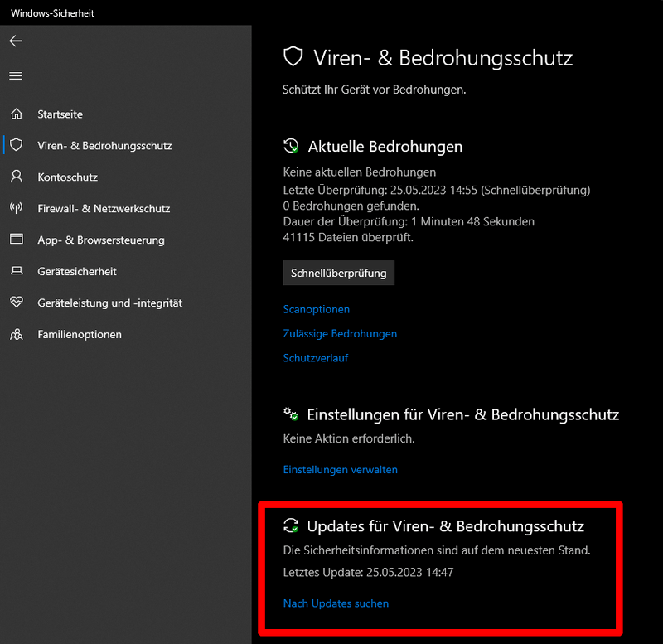Click the Startseite home icon
The width and height of the screenshot is (663, 644).
(17, 114)
